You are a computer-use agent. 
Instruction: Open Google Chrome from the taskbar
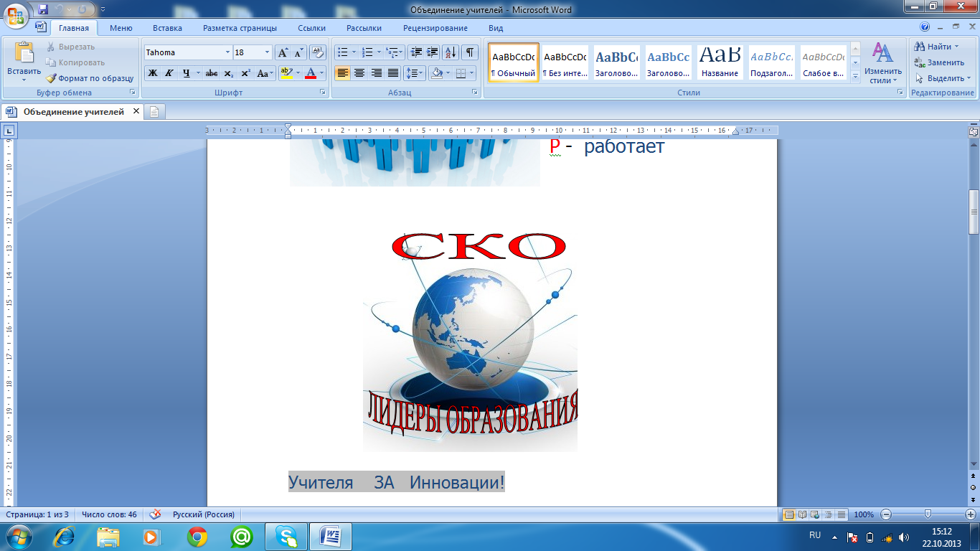click(x=197, y=536)
